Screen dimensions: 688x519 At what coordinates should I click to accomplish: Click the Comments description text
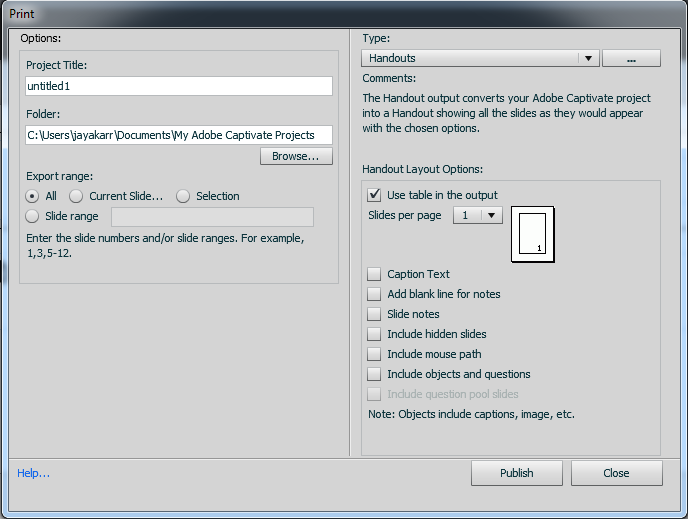506,113
